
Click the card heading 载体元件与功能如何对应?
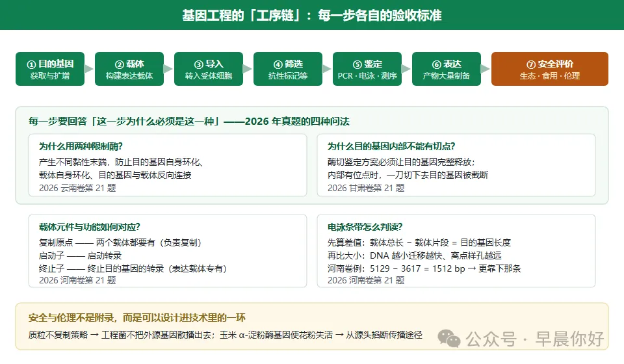(90, 227)
